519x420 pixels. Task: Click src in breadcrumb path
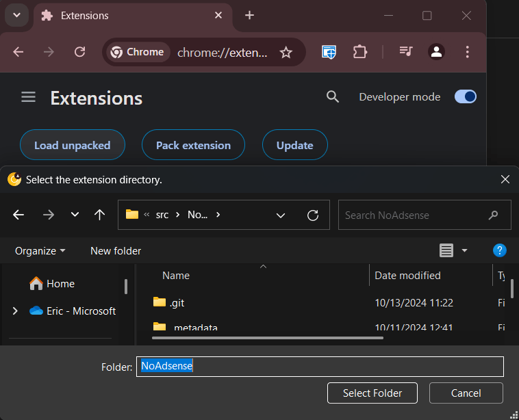pyautogui.click(x=162, y=215)
